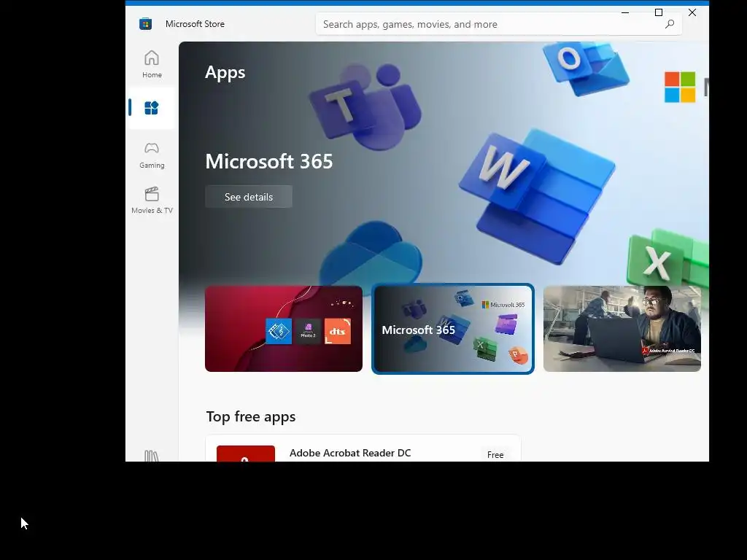Click See details for Microsoft 365
The image size is (747, 560).
pos(249,197)
